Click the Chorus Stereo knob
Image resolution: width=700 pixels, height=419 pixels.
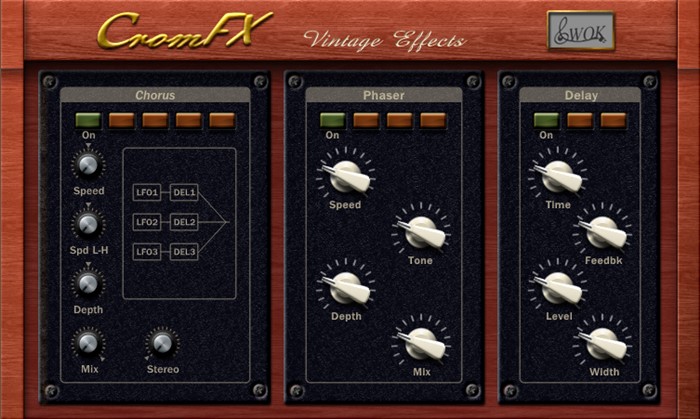coord(162,344)
